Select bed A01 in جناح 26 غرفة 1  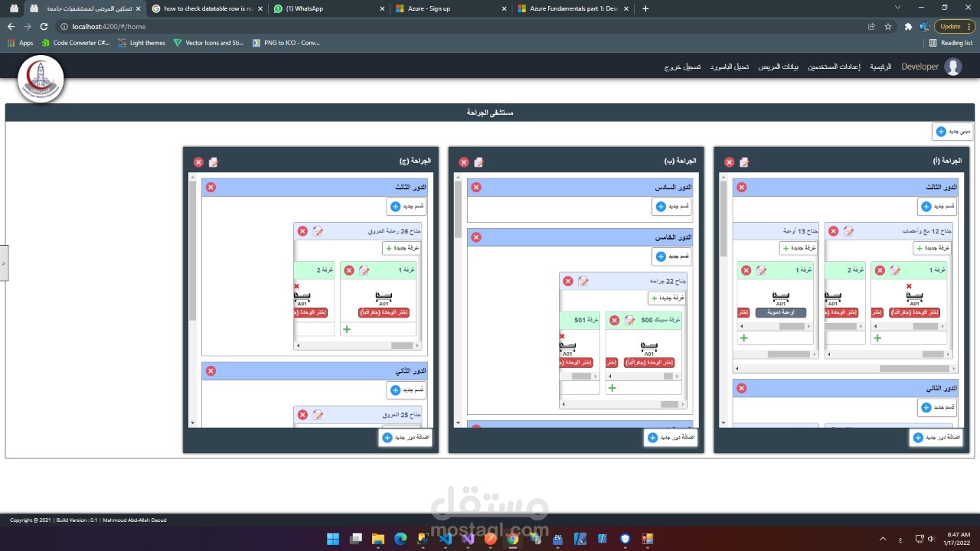(384, 298)
